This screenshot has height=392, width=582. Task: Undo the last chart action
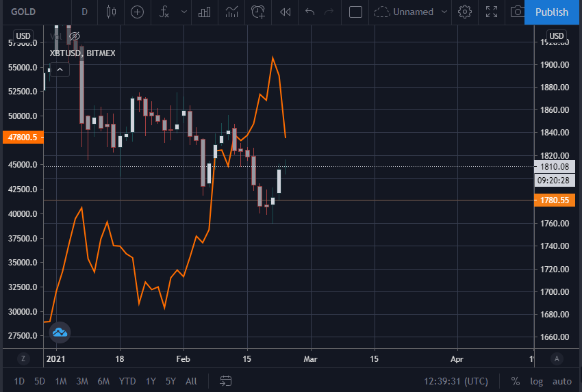(x=310, y=12)
